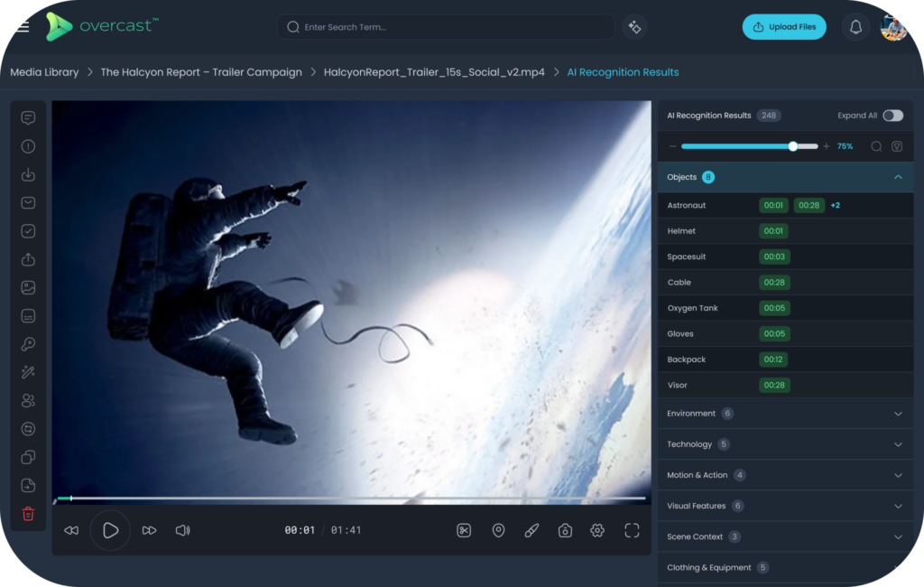Screen dimensions: 924x587
Task: Mute the video volume
Action: point(182,530)
